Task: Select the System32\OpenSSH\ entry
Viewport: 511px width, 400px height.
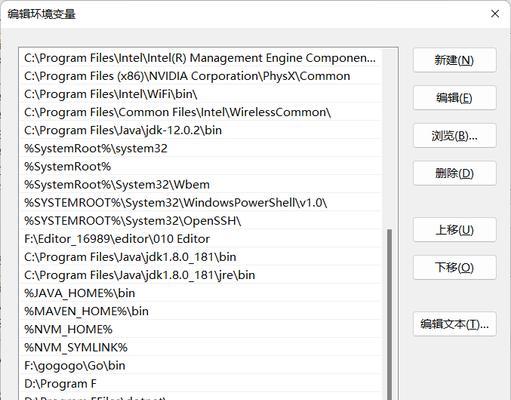Action: click(200, 221)
